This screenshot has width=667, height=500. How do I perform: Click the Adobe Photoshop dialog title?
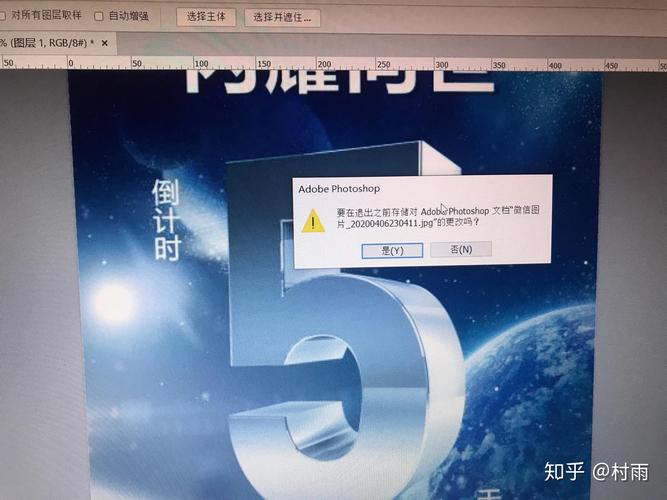click(339, 189)
